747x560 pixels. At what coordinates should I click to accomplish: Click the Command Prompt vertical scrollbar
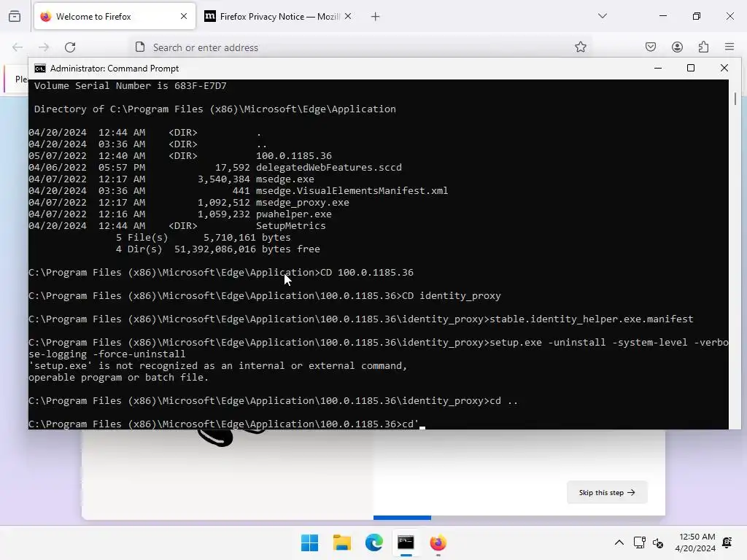[735, 254]
